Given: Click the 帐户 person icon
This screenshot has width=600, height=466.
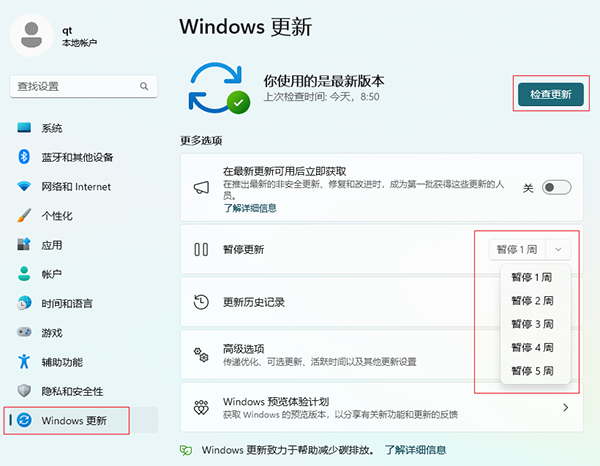Looking at the screenshot, I should click(24, 274).
